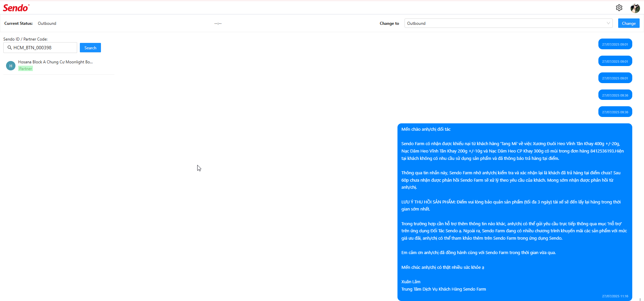Click the current status value Outbound
Image resolution: width=644 pixels, height=301 pixels.
[47, 23]
